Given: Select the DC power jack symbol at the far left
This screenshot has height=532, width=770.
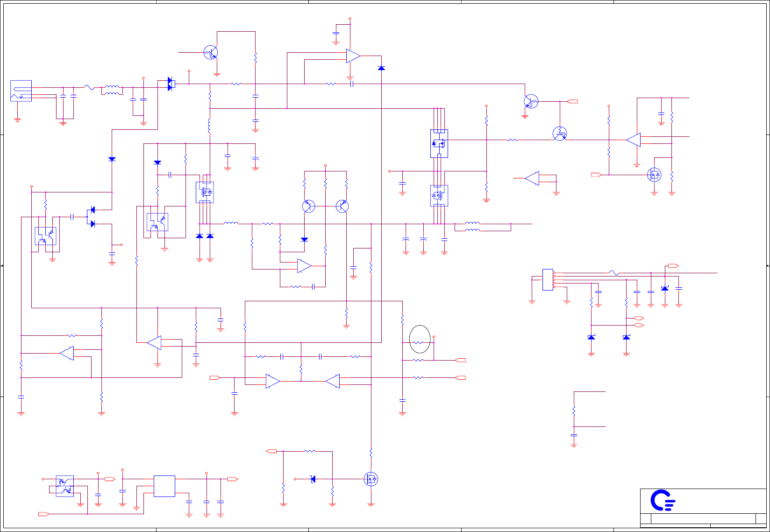Looking at the screenshot, I should pyautogui.click(x=21, y=91).
